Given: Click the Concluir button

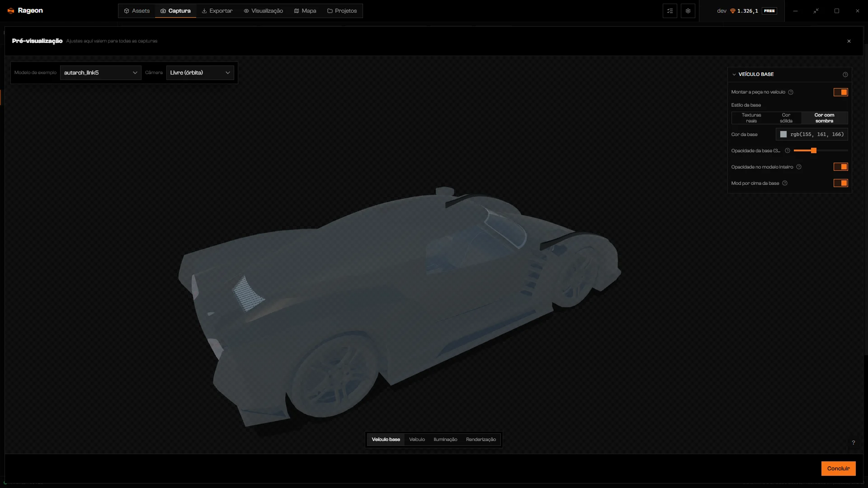Looking at the screenshot, I should (839, 469).
